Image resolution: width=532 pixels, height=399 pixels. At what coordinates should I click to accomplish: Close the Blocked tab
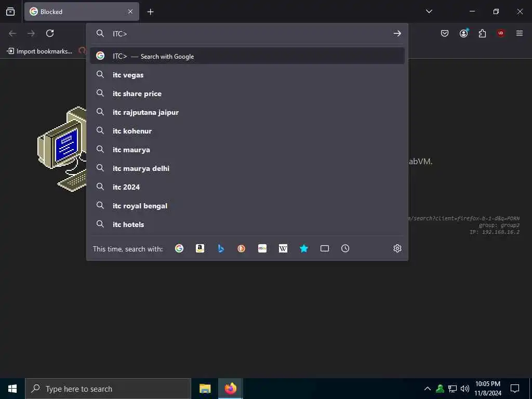[x=130, y=11]
